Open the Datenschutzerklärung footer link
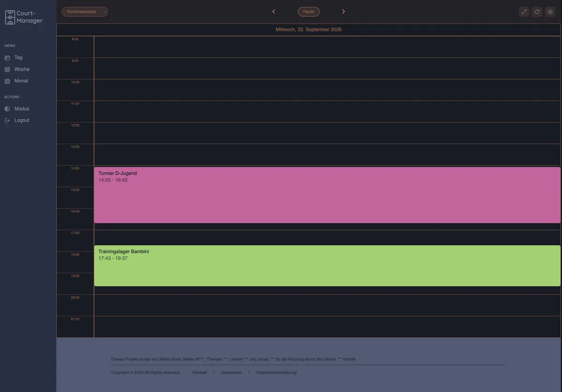Viewport: 562px width, 392px height. click(276, 373)
